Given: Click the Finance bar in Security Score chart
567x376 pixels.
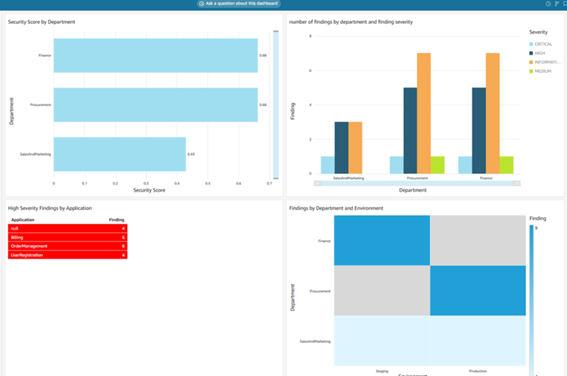Looking at the screenshot, I should [x=155, y=55].
